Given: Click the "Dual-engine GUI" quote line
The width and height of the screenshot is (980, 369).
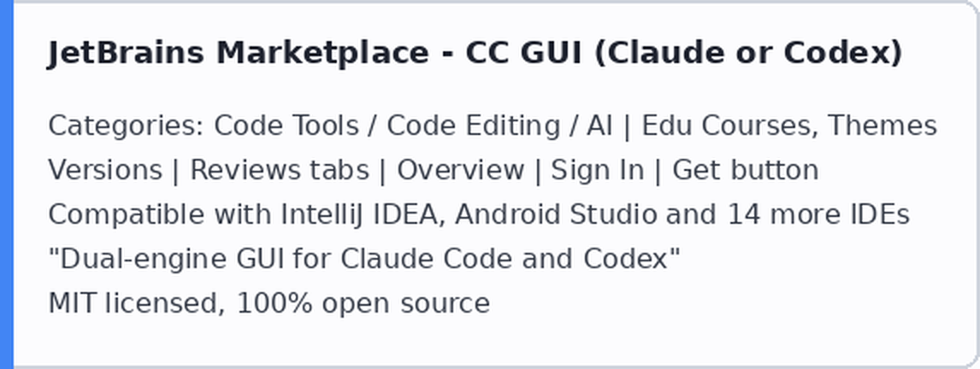Looking at the screenshot, I should pyautogui.click(x=363, y=259).
